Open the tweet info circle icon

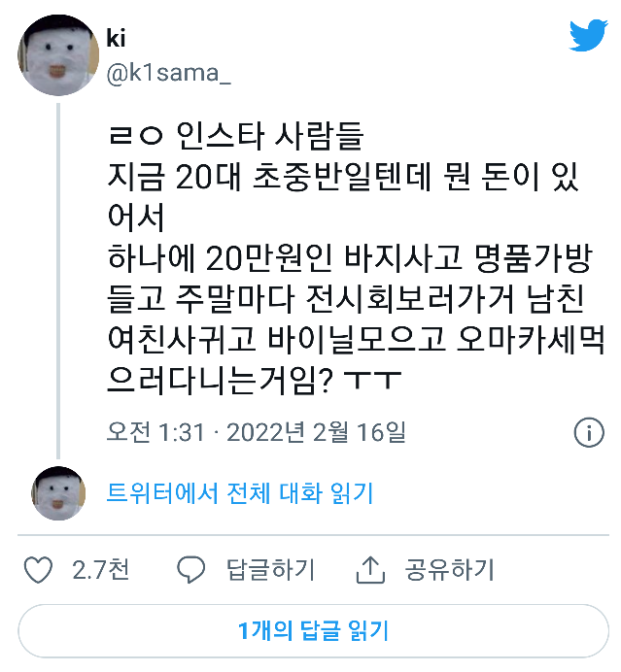[589, 432]
